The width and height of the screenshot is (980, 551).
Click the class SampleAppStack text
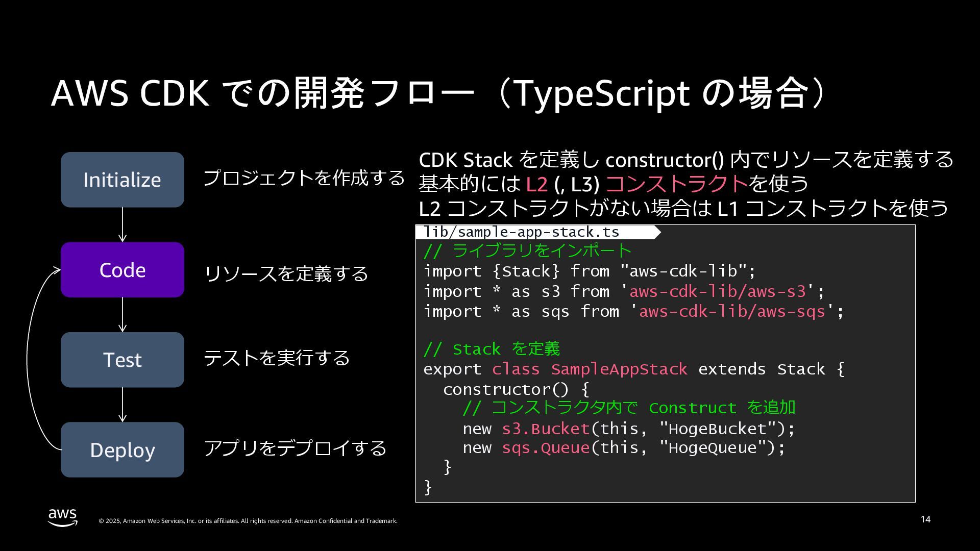point(590,369)
